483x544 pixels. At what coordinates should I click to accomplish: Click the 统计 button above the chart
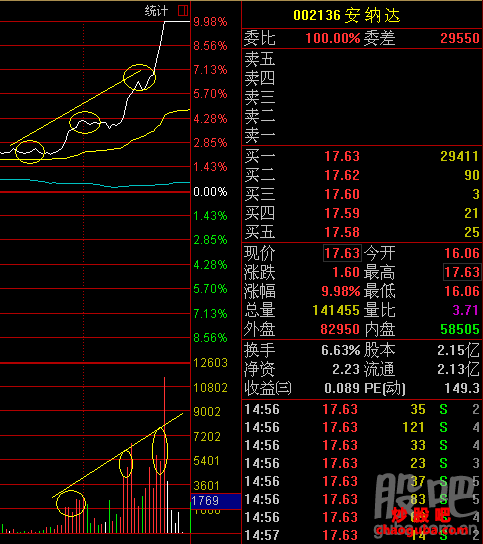click(x=156, y=11)
